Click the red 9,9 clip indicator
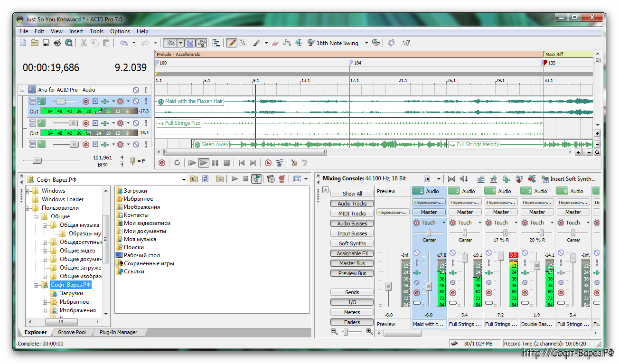The image size is (619, 364). tap(513, 255)
